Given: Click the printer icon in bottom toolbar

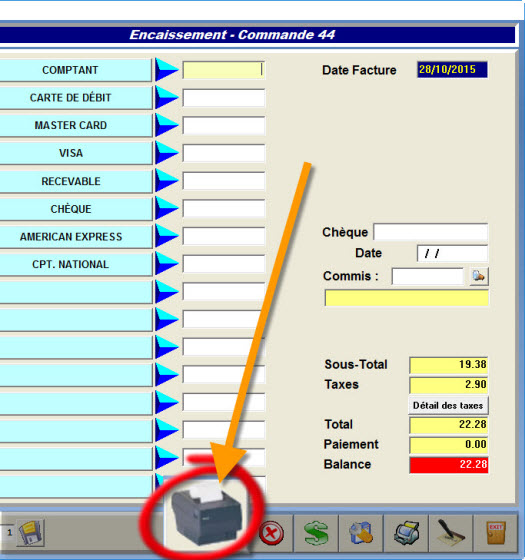Looking at the screenshot, I should (x=406, y=533).
